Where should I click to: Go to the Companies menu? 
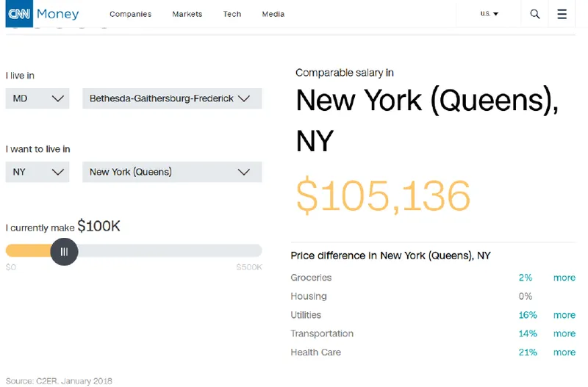point(130,14)
